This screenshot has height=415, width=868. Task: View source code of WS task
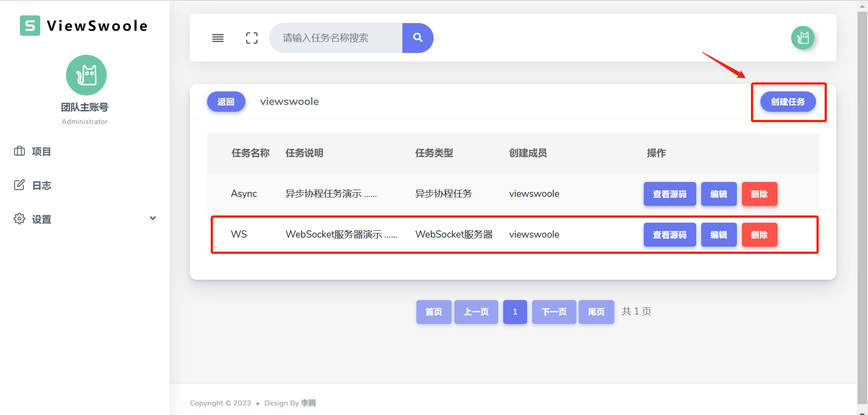pos(670,235)
